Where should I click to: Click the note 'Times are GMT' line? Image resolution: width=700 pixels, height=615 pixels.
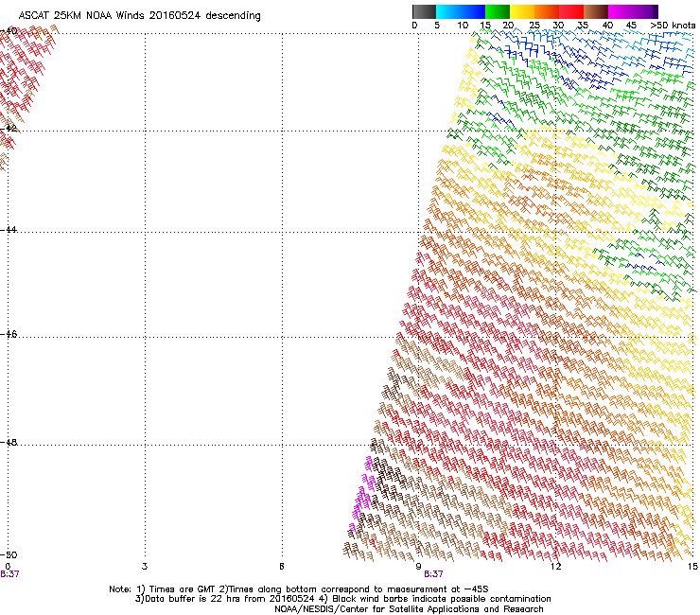click(299, 589)
